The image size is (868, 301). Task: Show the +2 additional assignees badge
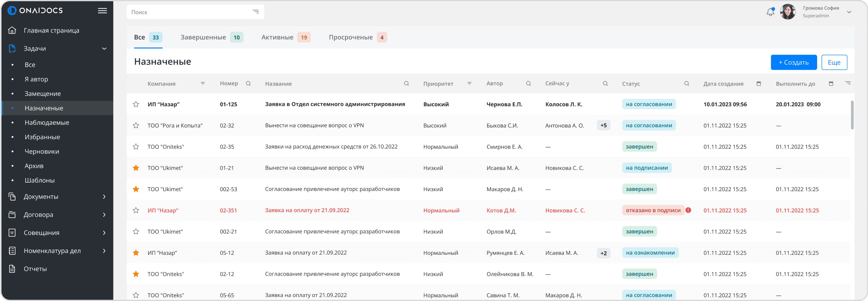coord(603,253)
